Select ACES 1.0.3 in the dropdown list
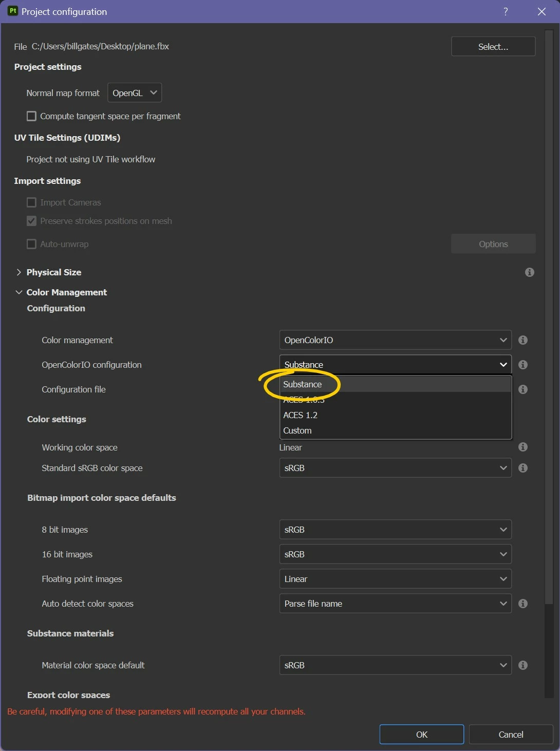 click(x=396, y=400)
